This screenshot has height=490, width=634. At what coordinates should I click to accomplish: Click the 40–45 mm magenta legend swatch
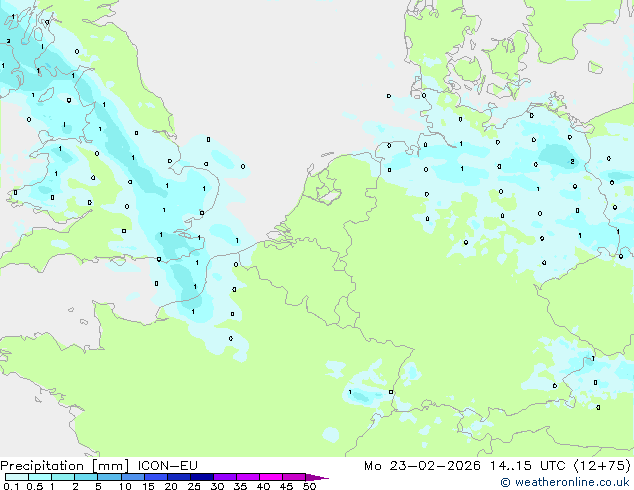271,477
